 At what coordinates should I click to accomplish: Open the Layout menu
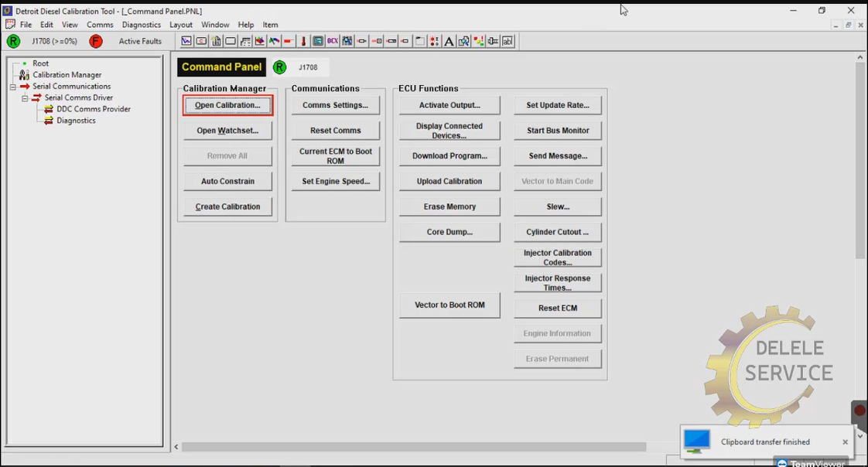[x=181, y=25]
